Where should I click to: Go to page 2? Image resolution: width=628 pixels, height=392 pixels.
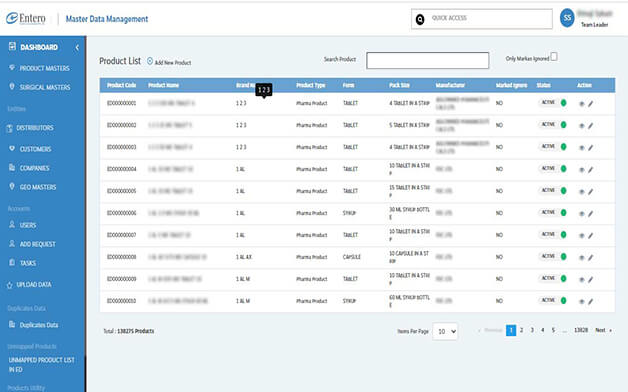tap(521, 330)
